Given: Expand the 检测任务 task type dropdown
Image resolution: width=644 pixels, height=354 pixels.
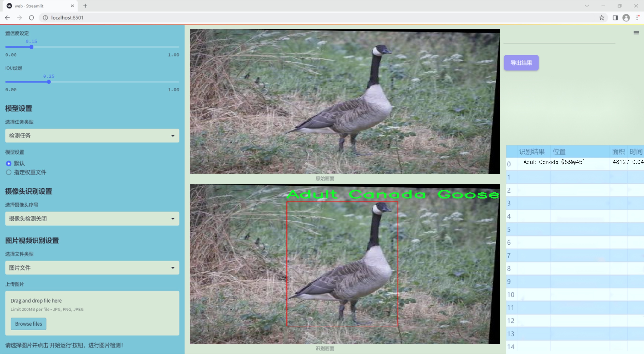Looking at the screenshot, I should [x=92, y=136].
